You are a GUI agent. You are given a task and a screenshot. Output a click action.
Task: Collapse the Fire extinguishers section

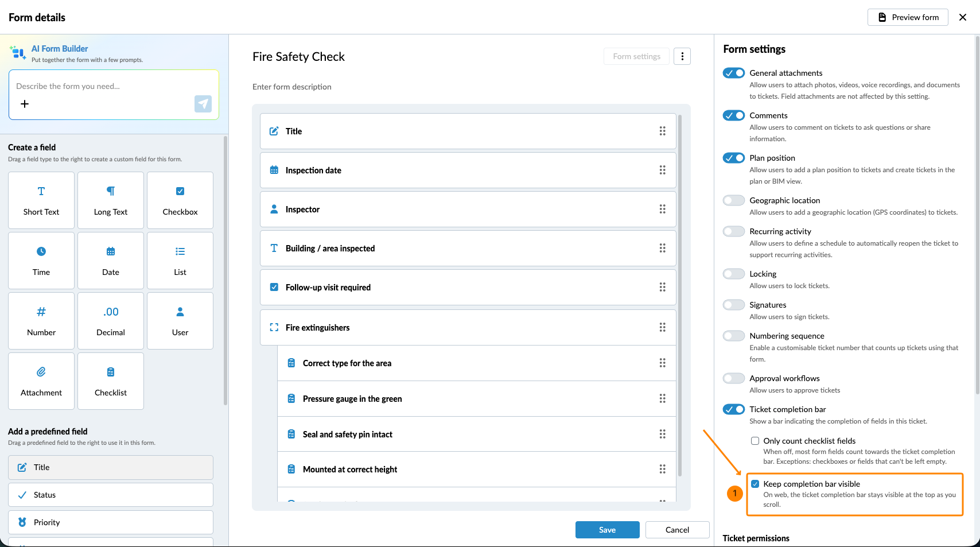[x=274, y=327]
